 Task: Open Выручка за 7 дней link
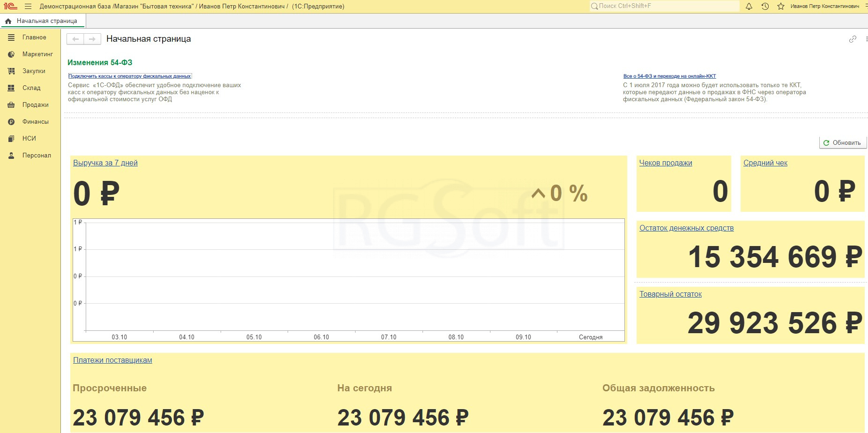[105, 163]
